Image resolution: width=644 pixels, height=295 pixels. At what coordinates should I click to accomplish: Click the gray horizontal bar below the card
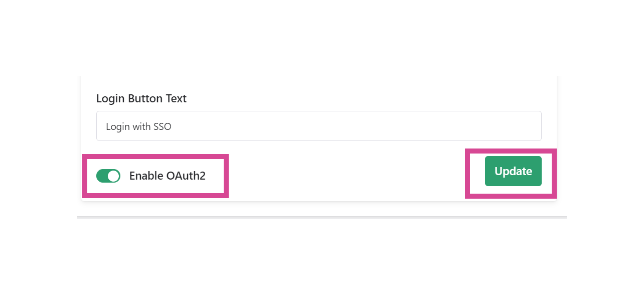tap(321, 217)
